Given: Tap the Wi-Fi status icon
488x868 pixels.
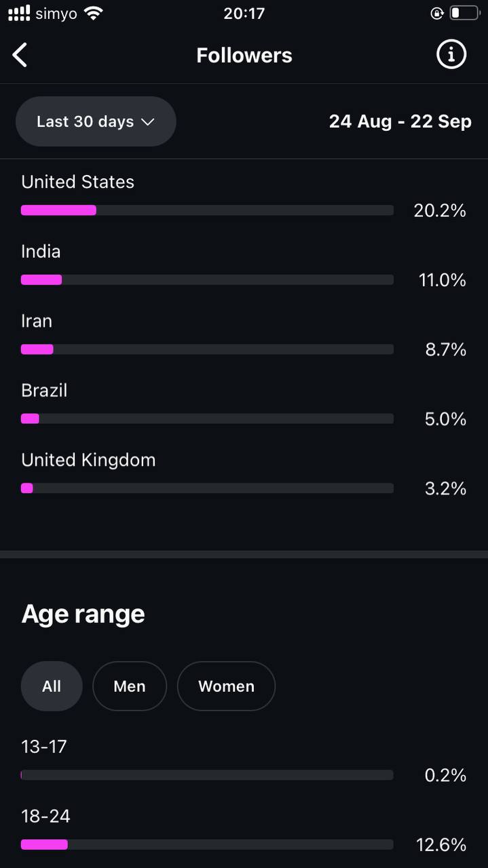Looking at the screenshot, I should click(x=94, y=13).
